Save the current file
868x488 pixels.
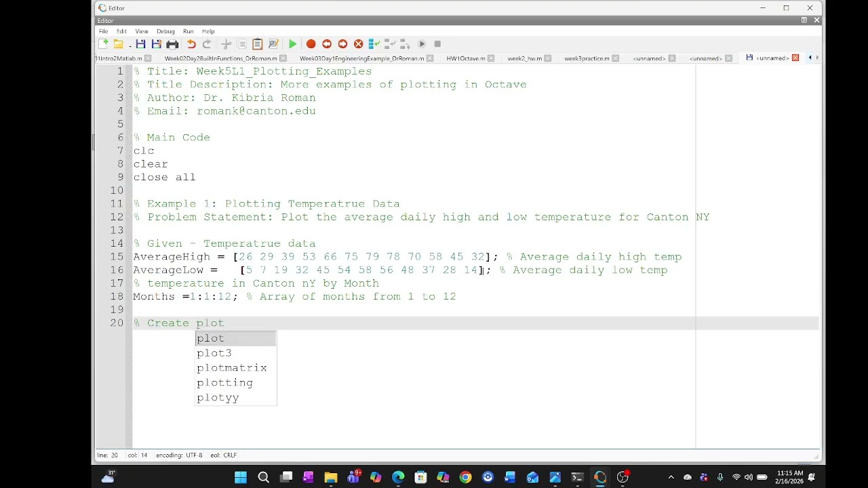pyautogui.click(x=140, y=44)
